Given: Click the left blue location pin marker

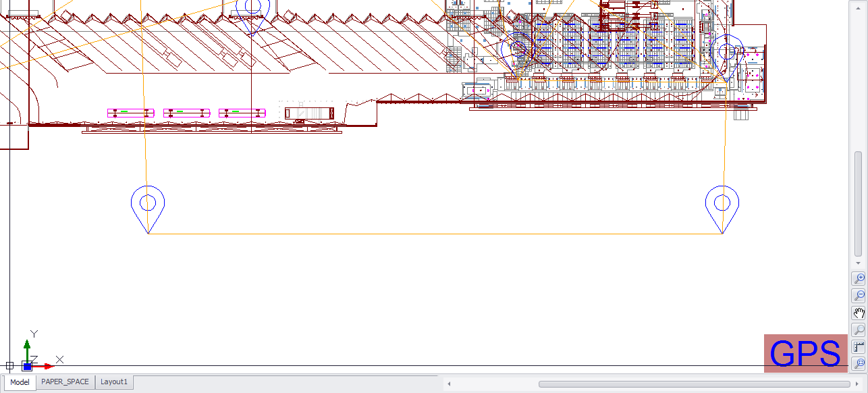Looking at the screenshot, I should [148, 209].
